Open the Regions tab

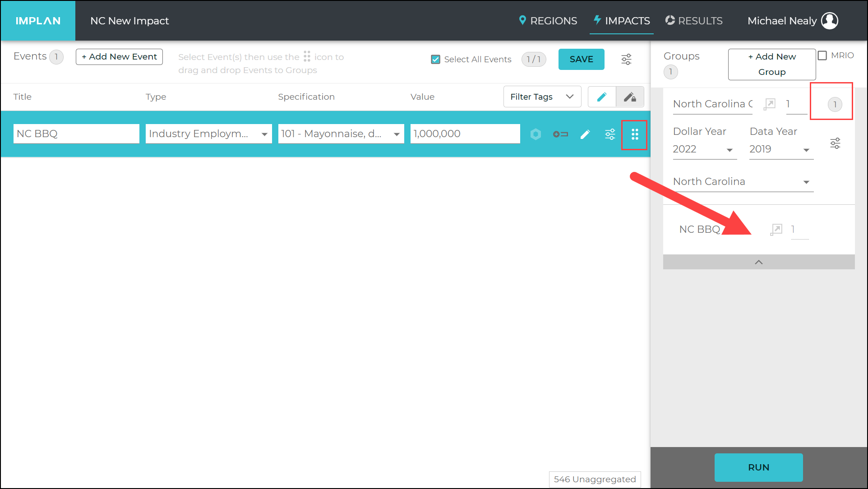pyautogui.click(x=548, y=21)
